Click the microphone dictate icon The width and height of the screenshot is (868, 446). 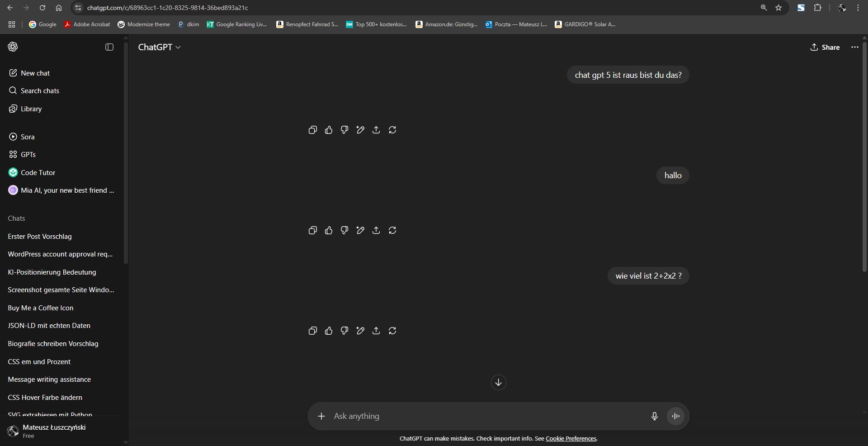tap(654, 416)
